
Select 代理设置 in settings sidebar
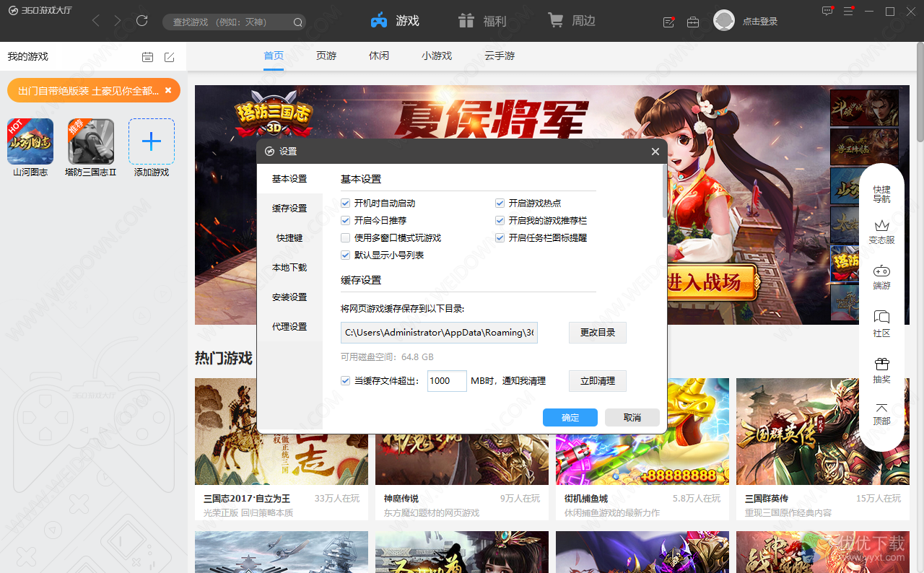[289, 327]
